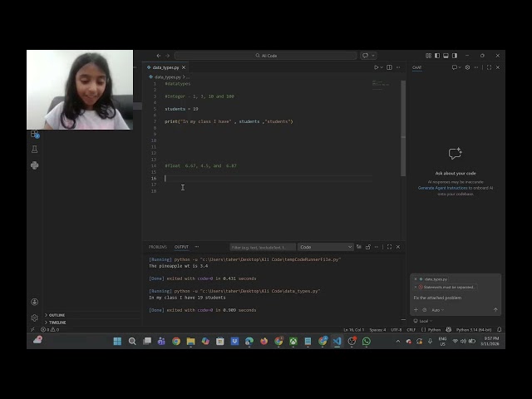
Task: Go back with the navigation arrow
Action: click(x=159, y=56)
